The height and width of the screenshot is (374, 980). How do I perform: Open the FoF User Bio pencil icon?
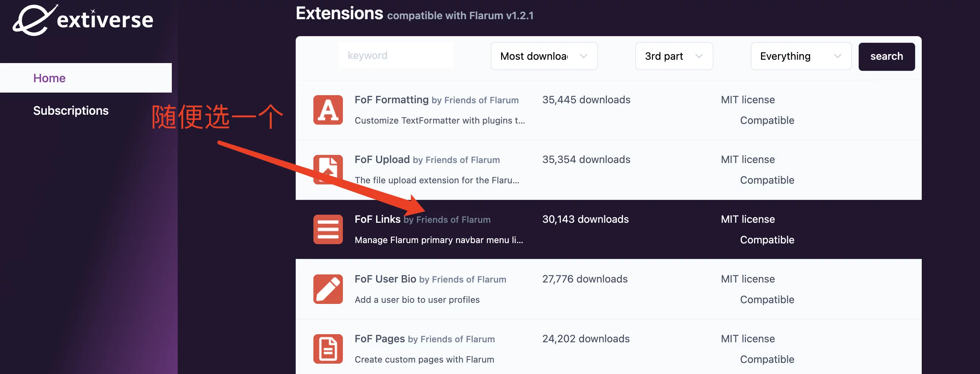[x=328, y=289]
